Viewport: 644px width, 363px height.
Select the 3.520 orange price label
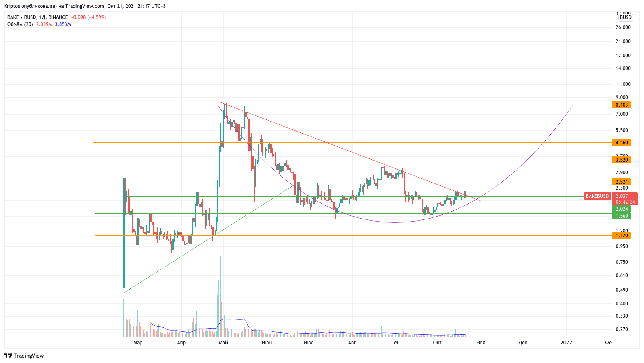pyautogui.click(x=622, y=160)
